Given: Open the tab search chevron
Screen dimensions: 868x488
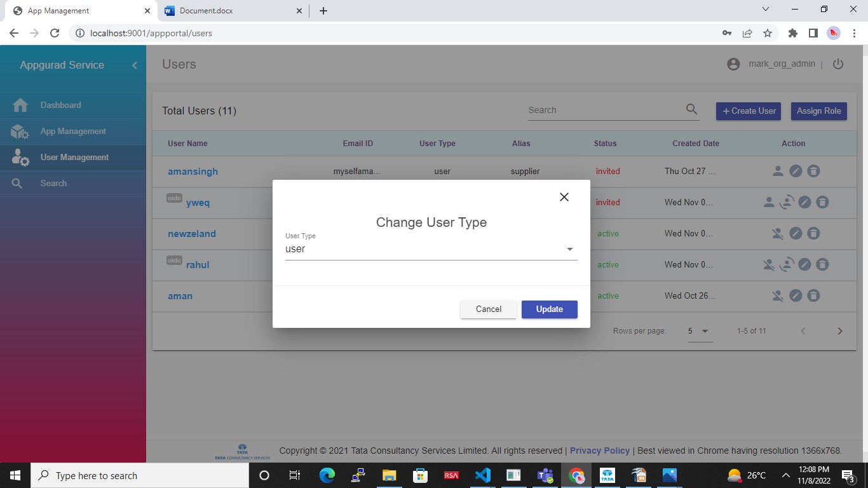Looking at the screenshot, I should point(765,10).
